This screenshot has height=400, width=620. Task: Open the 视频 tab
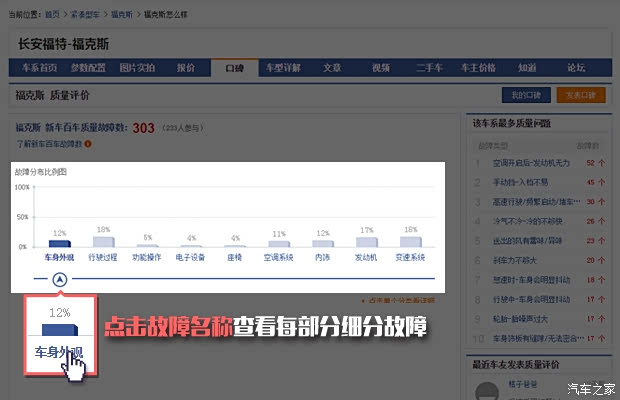pos(381,68)
